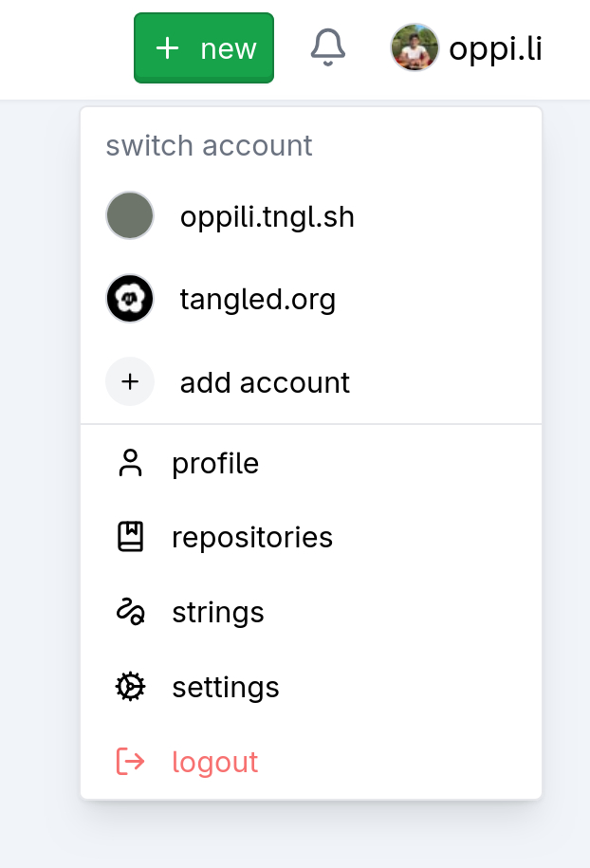Go to repositories from the menu
The height and width of the screenshot is (868, 590).
pyautogui.click(x=252, y=537)
